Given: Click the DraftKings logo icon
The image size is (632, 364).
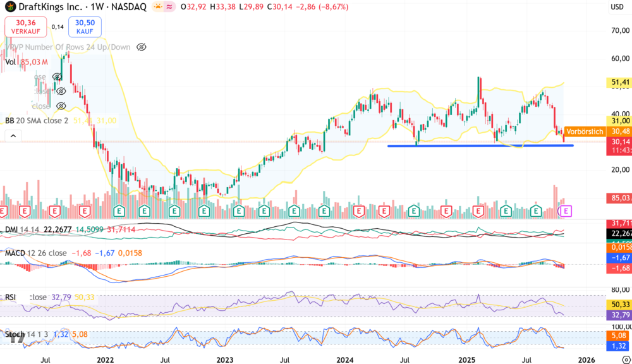Looking at the screenshot, I should pyautogui.click(x=11, y=7).
